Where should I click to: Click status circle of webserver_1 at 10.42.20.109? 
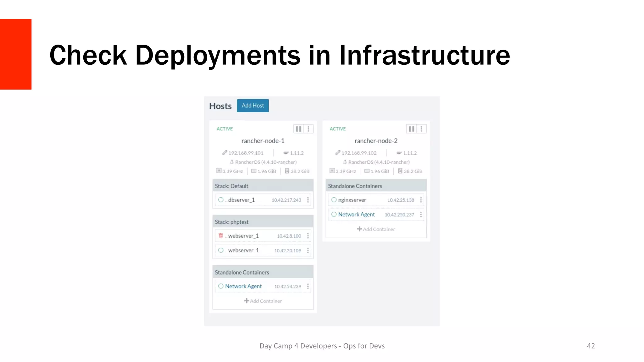pos(221,250)
